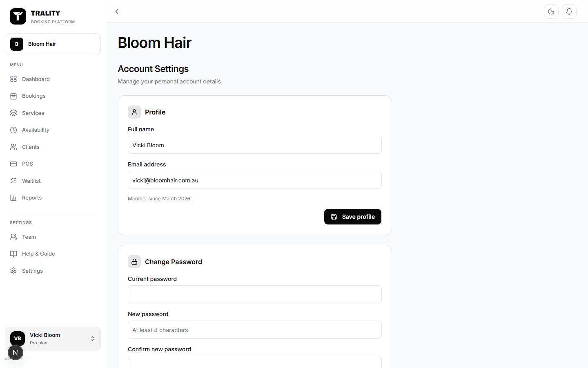Click the Save profile button

coord(353,217)
